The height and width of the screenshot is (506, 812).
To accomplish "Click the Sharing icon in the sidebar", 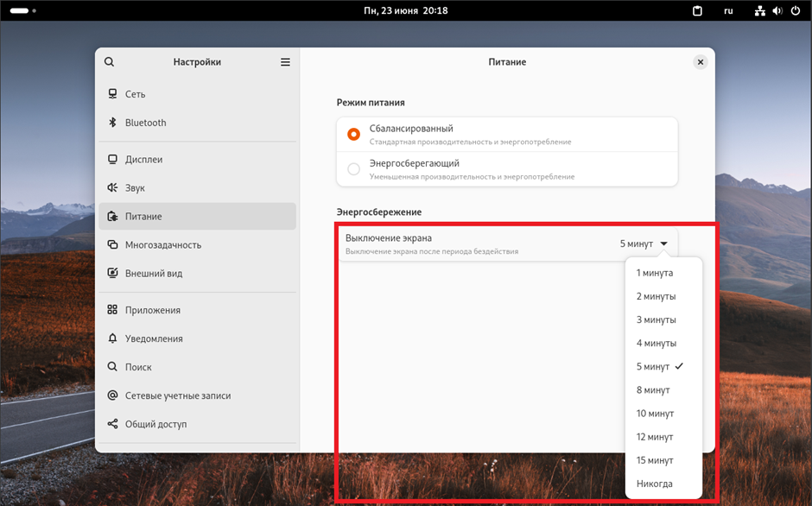I will [x=112, y=424].
